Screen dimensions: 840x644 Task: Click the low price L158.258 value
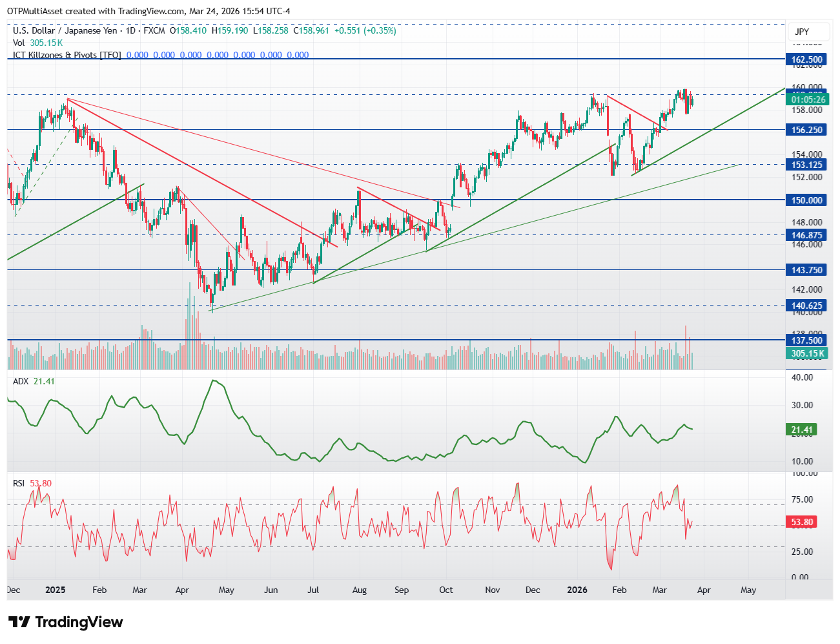coord(271,30)
